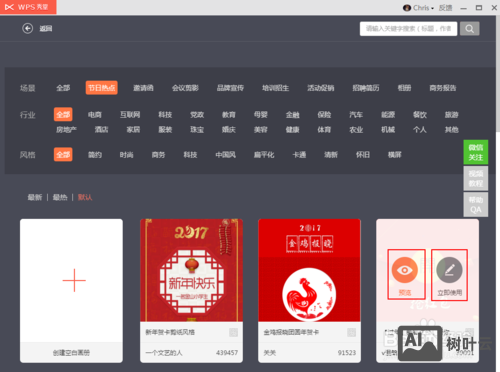Select the 相册 scene filter
This screenshot has width=500, height=372.
[x=404, y=88]
